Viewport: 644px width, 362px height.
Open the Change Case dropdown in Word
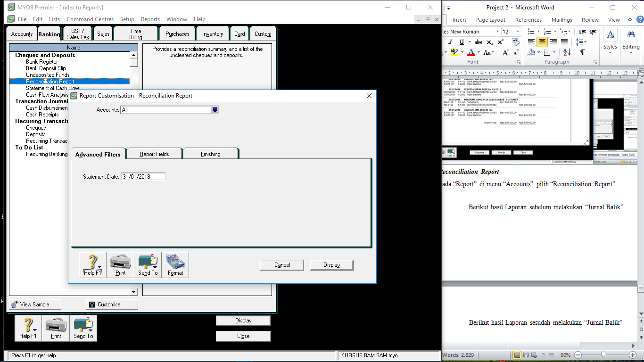488,52
